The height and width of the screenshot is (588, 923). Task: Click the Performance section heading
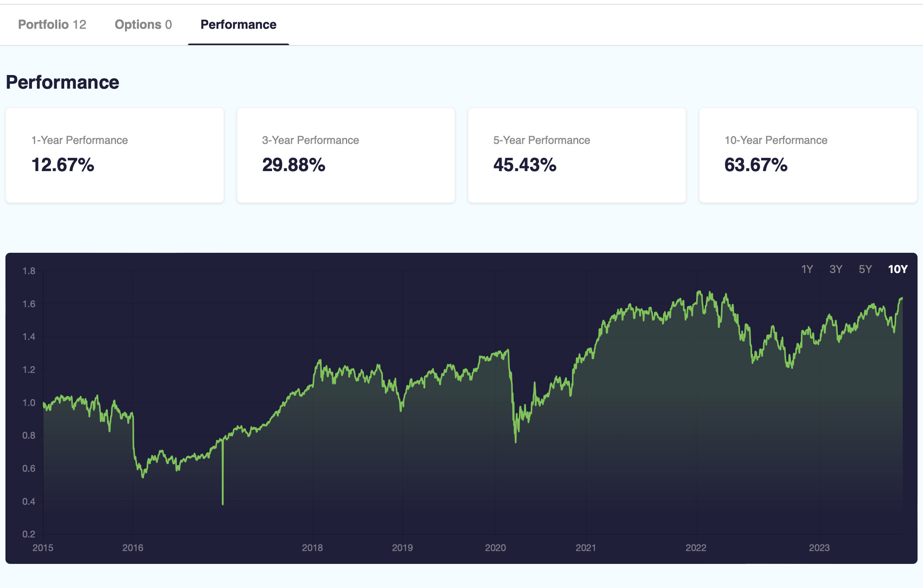click(x=62, y=82)
